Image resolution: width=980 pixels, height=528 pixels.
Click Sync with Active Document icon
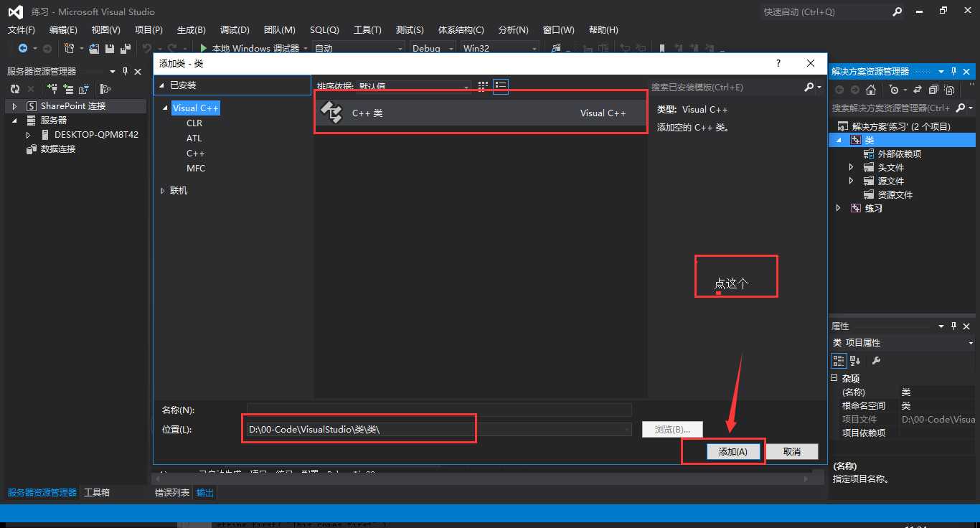918,90
